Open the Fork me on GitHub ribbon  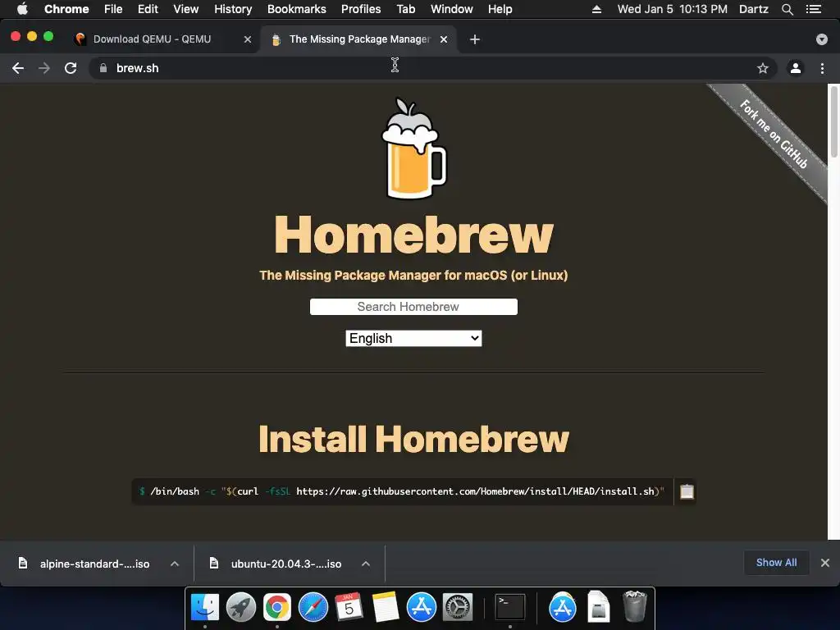click(x=773, y=134)
